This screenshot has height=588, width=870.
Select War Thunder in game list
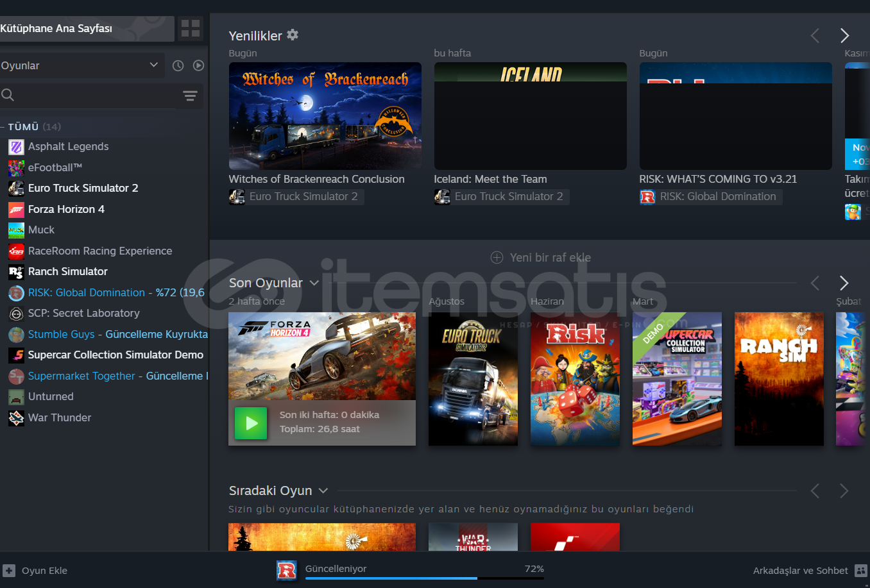point(60,417)
